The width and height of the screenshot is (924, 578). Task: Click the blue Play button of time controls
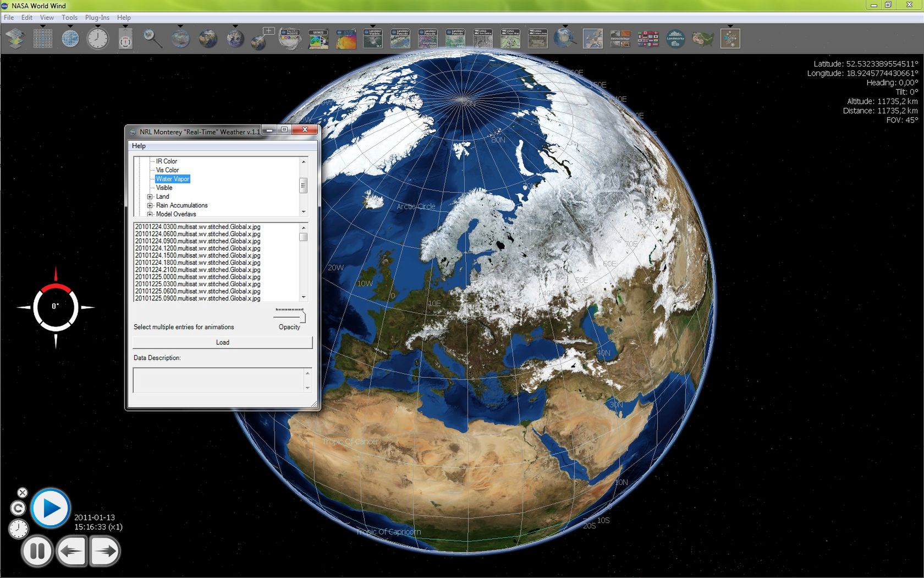click(51, 508)
